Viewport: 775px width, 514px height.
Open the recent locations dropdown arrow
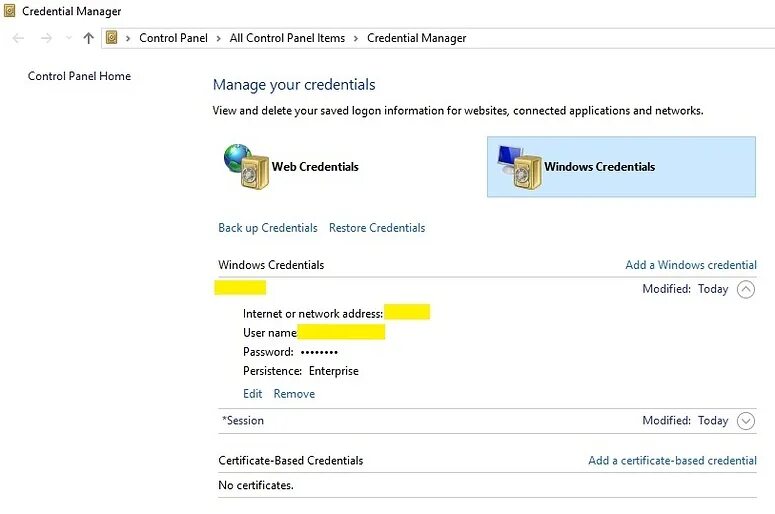[68, 38]
